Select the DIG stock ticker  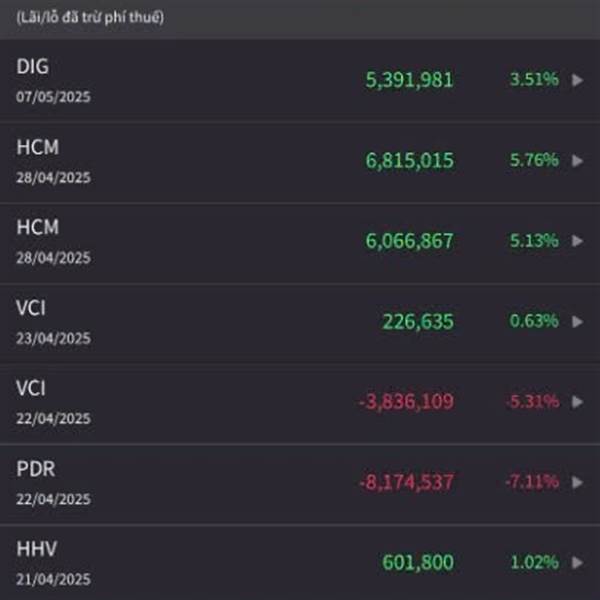click(33, 66)
